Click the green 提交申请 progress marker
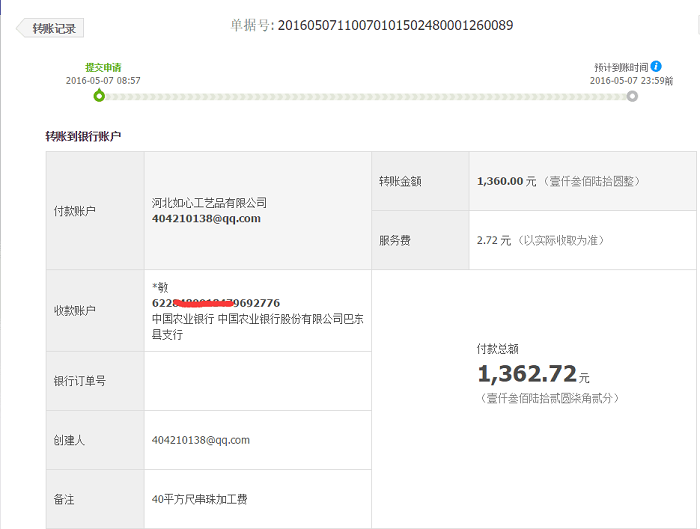This screenshot has height=529, width=700. click(98, 96)
